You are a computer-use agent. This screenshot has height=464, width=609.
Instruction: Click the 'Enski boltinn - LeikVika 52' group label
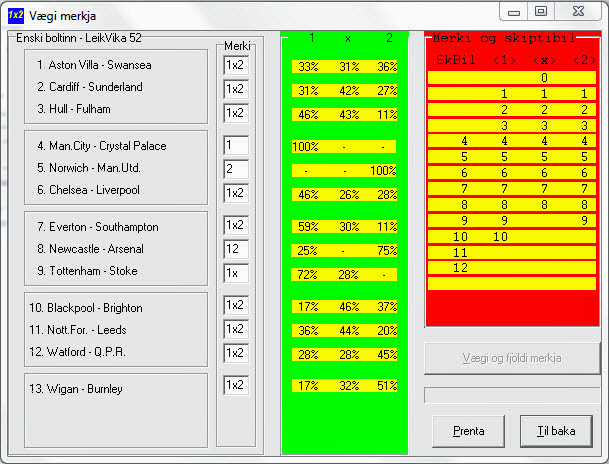[x=79, y=38]
